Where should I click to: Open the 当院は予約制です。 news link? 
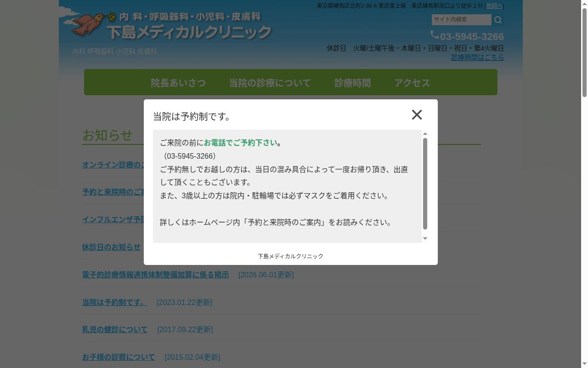point(115,302)
